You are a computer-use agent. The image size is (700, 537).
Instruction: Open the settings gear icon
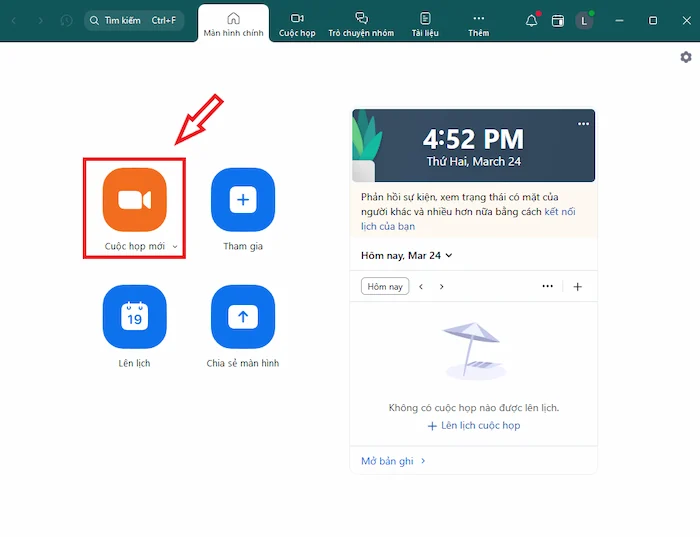pyautogui.click(x=686, y=58)
